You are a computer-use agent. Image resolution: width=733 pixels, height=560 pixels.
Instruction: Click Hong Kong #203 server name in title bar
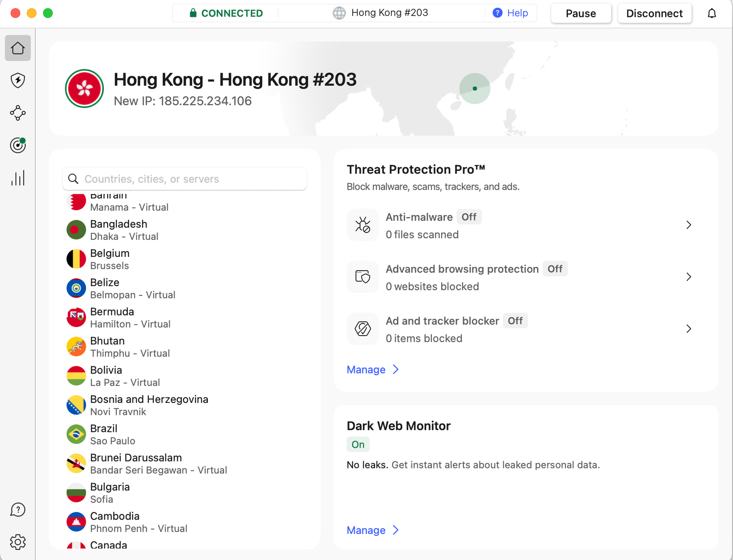coord(390,13)
